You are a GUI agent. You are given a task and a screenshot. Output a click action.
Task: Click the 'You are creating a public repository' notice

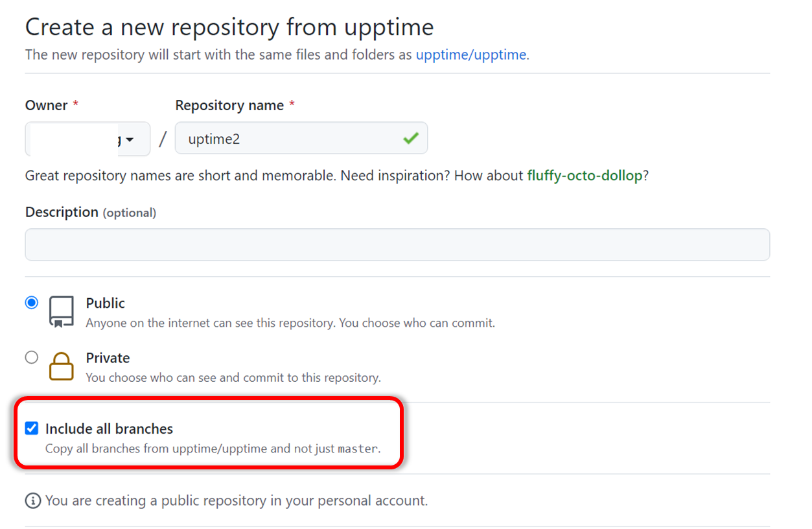pyautogui.click(x=237, y=500)
